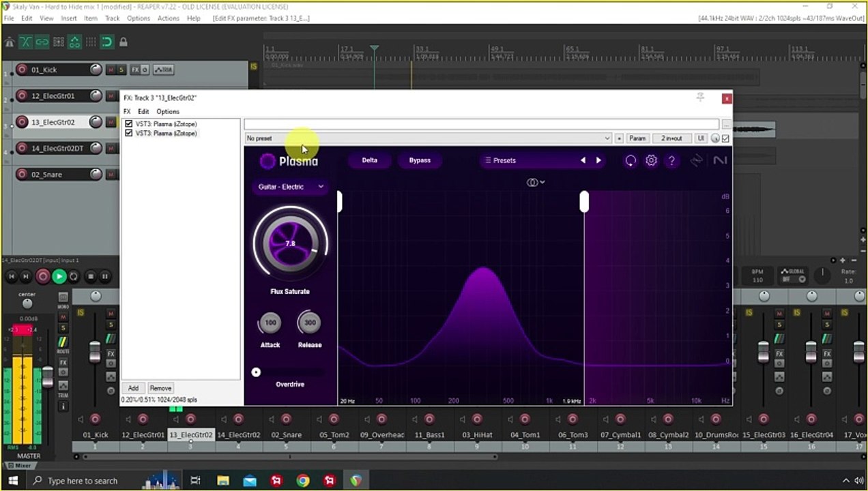
Task: Click the transport stop button
Action: (90, 276)
